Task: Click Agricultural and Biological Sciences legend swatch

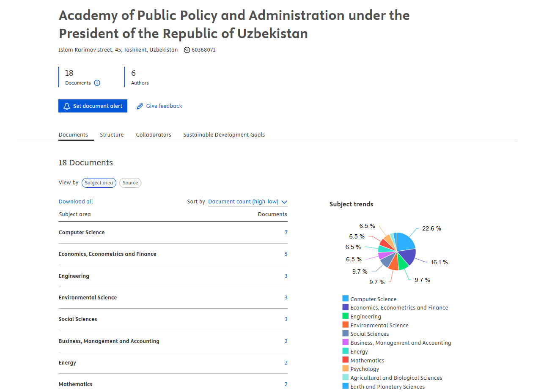Action: tap(346, 377)
